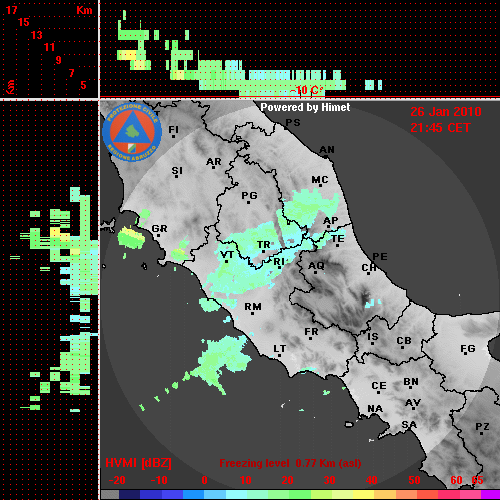Viewport: 500px width, 500px height.
Task: Click the '9' altitude label
Action: (x=58, y=60)
